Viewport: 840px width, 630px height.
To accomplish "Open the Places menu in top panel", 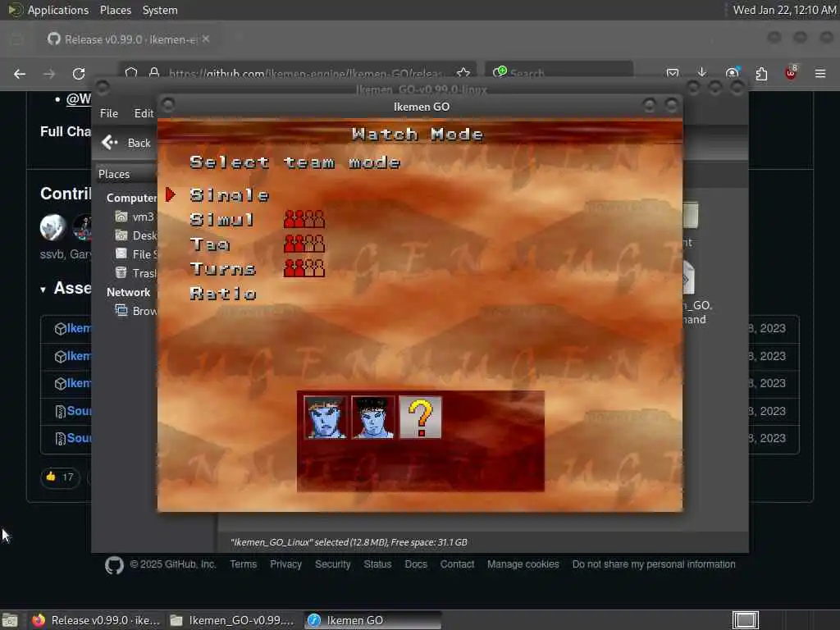I will coord(116,10).
